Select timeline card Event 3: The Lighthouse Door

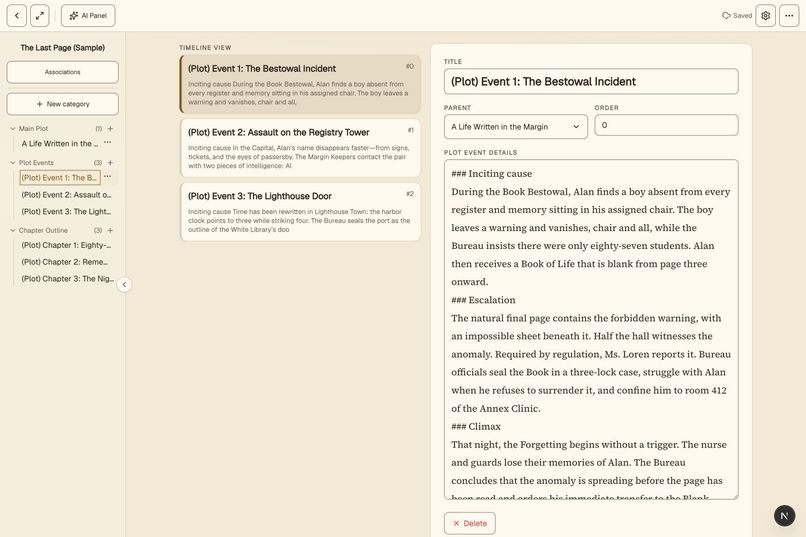pyautogui.click(x=300, y=212)
